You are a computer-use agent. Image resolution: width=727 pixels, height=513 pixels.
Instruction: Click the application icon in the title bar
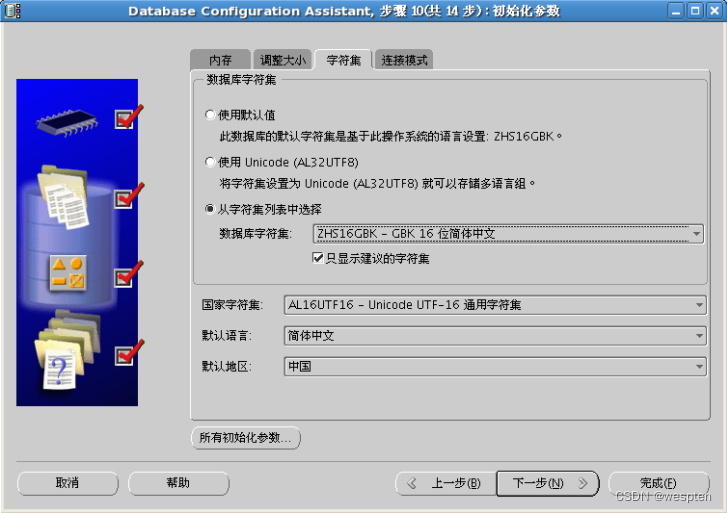pyautogui.click(x=12, y=11)
